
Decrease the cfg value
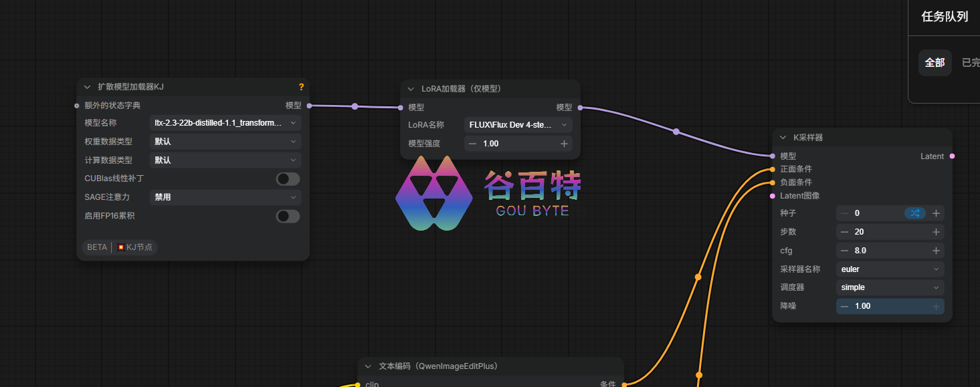tap(845, 251)
